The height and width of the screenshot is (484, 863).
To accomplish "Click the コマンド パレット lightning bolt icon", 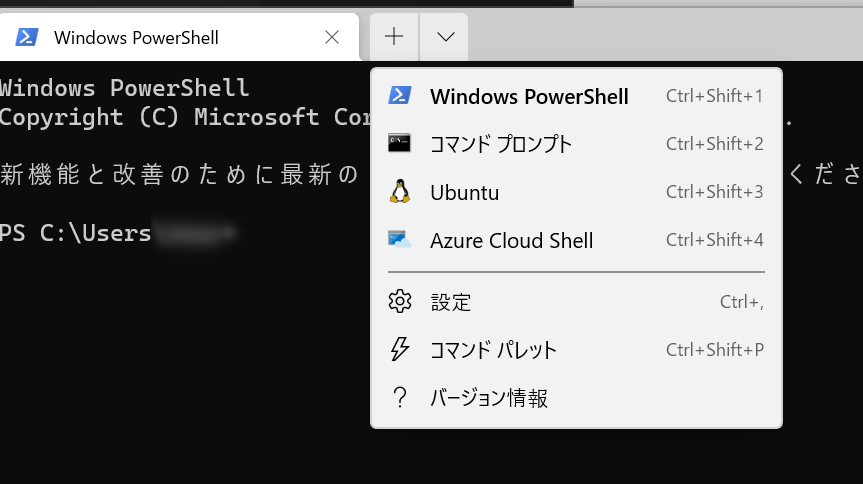I will (x=400, y=349).
